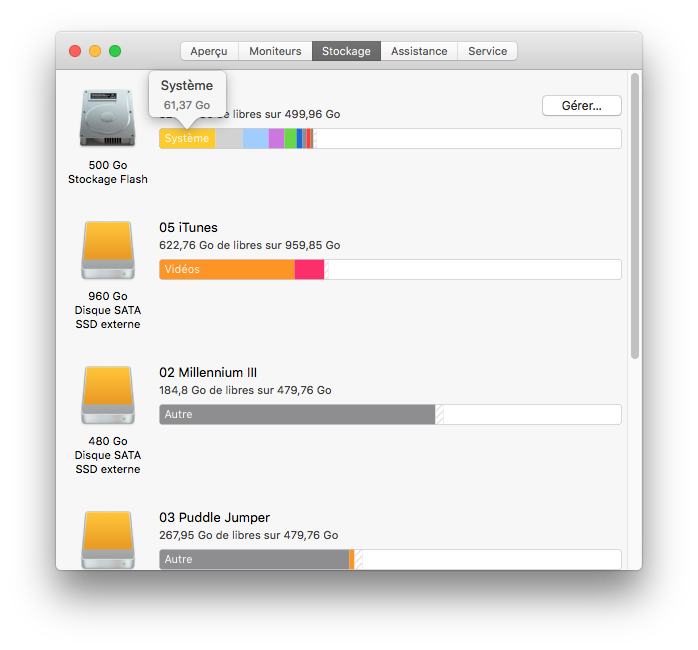
Task: Click '267,95 Go de libres sur 479,76 Go'
Action: [248, 535]
